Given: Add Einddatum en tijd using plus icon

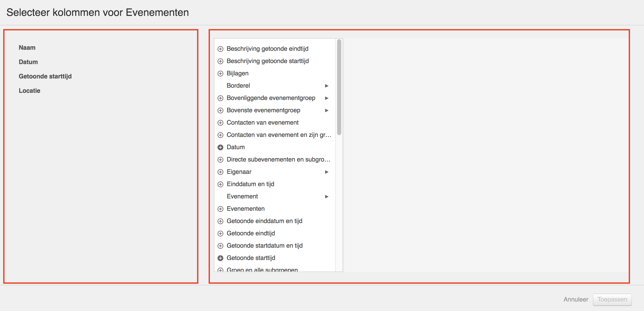Looking at the screenshot, I should tap(220, 184).
